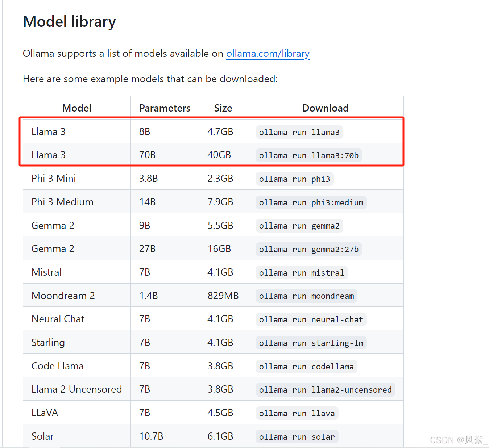Click the Llama 3 cell in 8B row
This screenshot has width=489, height=448.
click(49, 131)
